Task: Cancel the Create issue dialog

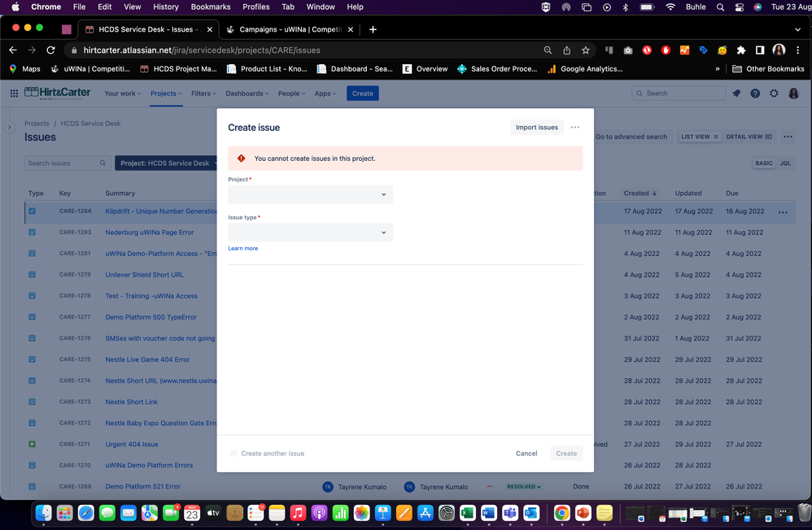Action: (526, 454)
